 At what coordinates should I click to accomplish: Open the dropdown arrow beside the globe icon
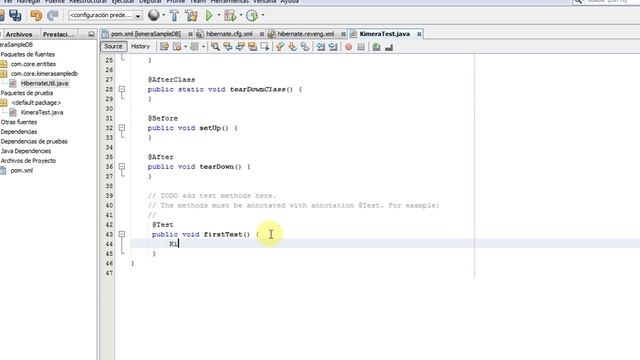click(164, 16)
